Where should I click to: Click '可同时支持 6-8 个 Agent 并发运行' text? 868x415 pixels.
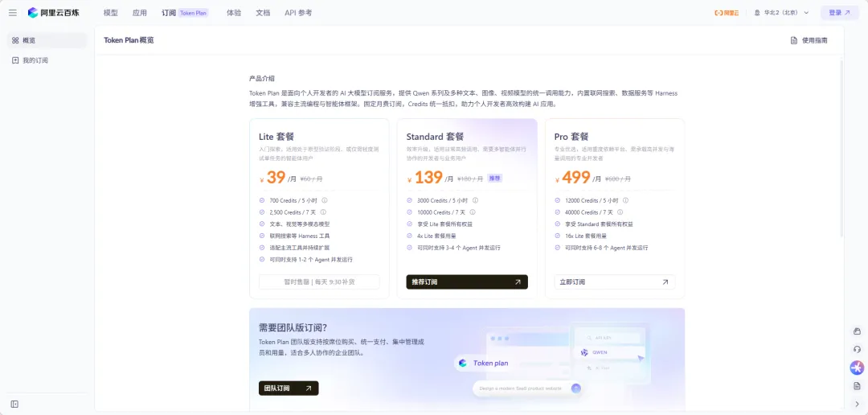(607, 248)
